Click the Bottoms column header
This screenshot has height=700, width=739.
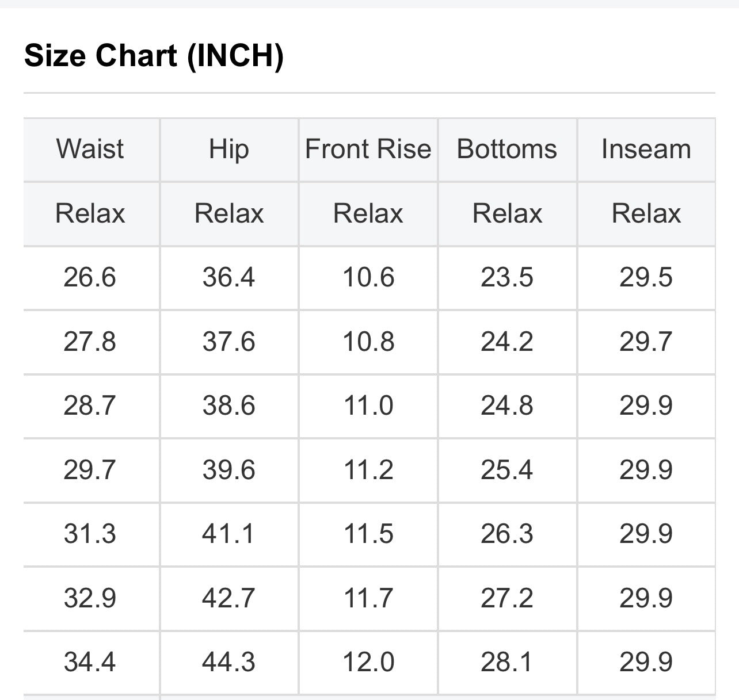pyautogui.click(x=507, y=149)
